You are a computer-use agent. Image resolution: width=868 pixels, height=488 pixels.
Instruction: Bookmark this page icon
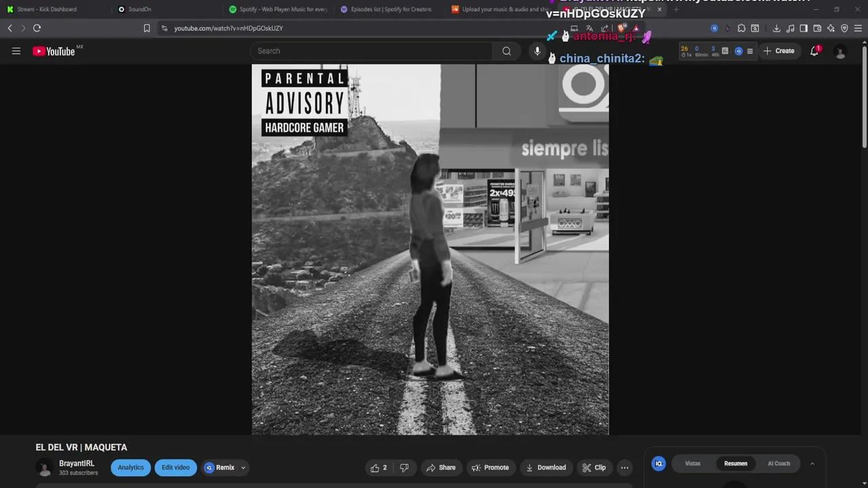(146, 28)
